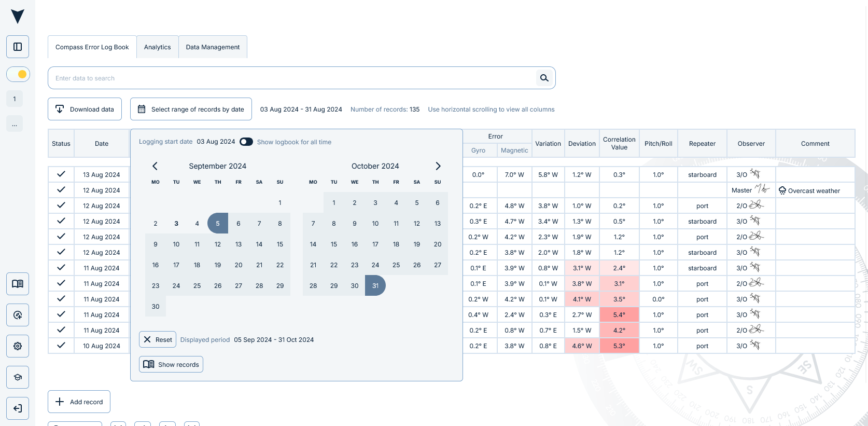Viewport: 868px width, 426px height.
Task: Switch to the Analytics tab
Action: pos(158,47)
